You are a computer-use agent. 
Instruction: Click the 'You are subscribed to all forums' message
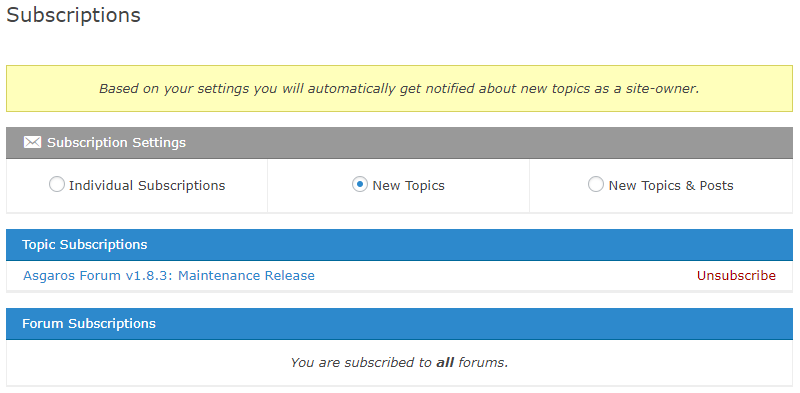[x=399, y=363]
